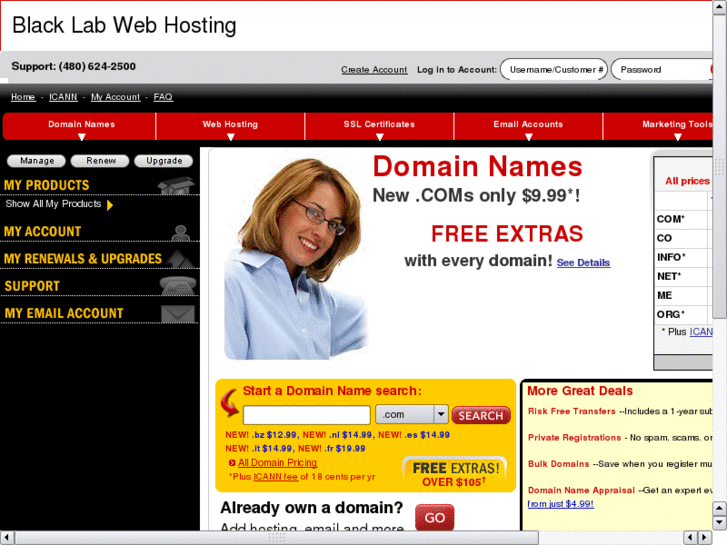Open Bulk Domains deal
Image resolution: width=727 pixels, height=545 pixels.
click(558, 464)
